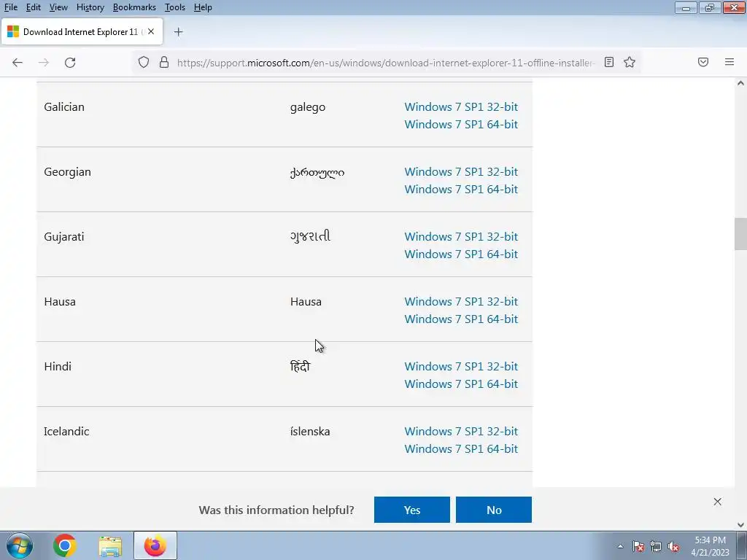This screenshot has width=747, height=560.
Task: Click the URL address field
Action: pos(385,63)
